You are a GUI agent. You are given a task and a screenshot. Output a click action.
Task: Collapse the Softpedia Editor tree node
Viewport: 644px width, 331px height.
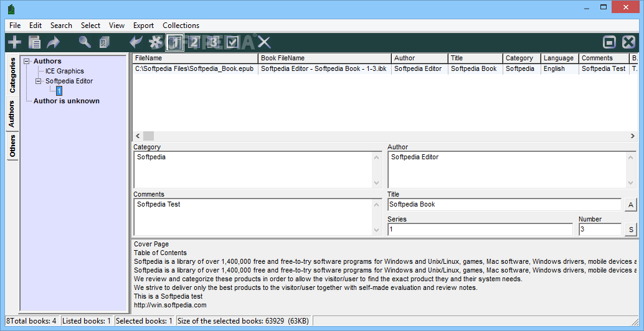pos(39,82)
